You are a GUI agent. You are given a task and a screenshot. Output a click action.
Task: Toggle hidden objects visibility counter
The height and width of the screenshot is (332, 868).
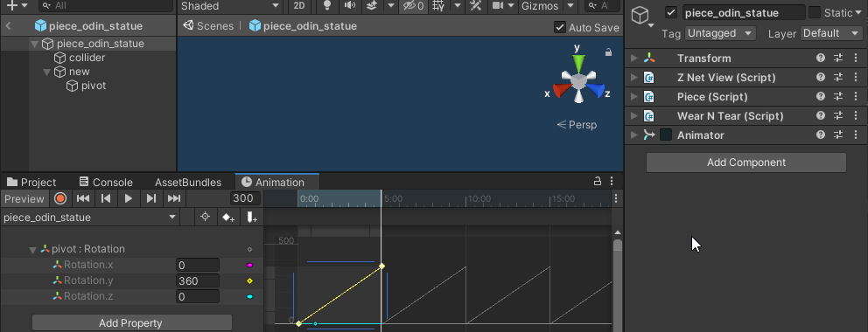click(x=413, y=5)
